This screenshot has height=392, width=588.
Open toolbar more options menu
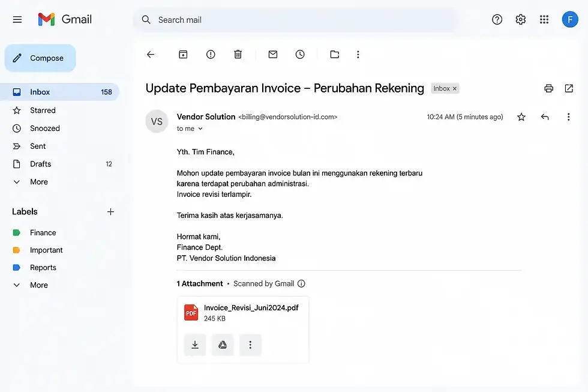[358, 55]
